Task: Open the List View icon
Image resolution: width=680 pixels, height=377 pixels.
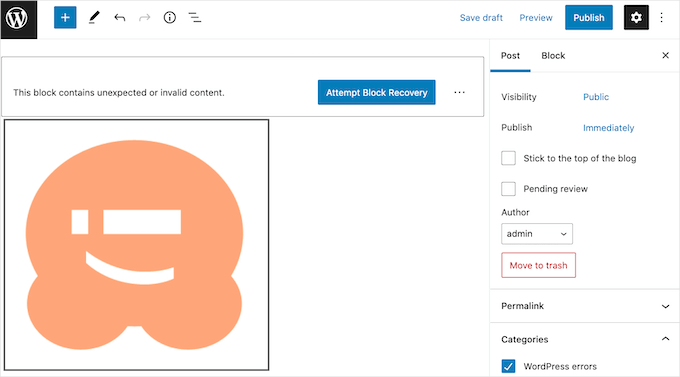Action: coord(195,18)
